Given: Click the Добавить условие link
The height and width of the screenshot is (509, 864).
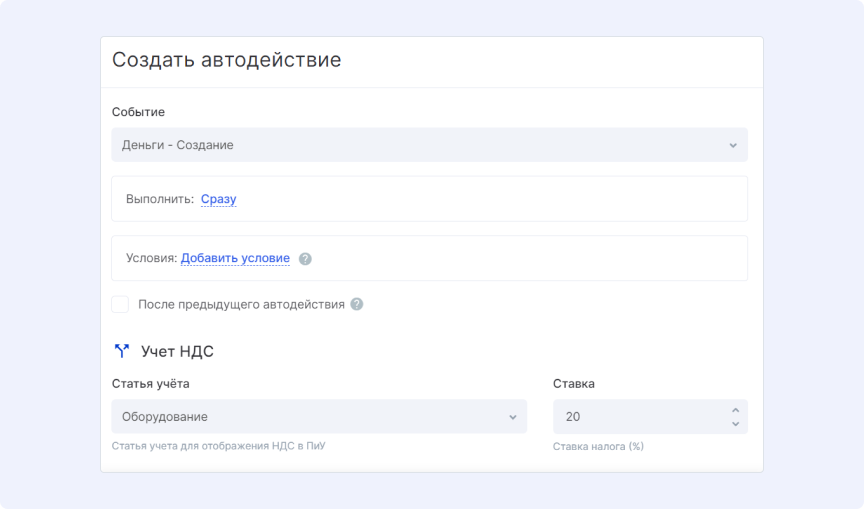Looking at the screenshot, I should pyautogui.click(x=235, y=258).
